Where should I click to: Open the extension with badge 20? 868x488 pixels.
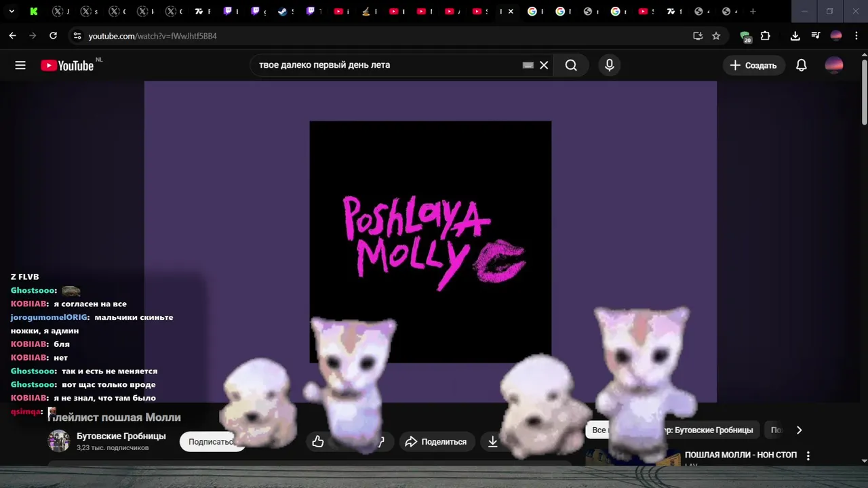coord(746,37)
